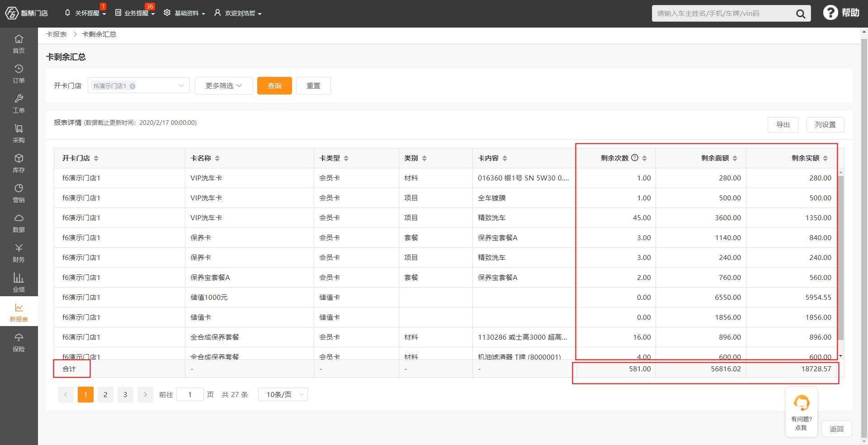The image size is (868, 445).
Task: Click the search magnifier icon
Action: [801, 14]
